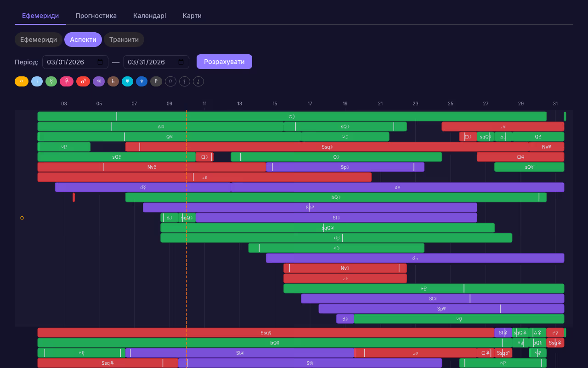Toggle the Uranus planet filter
This screenshot has height=368, width=588.
(127, 81)
